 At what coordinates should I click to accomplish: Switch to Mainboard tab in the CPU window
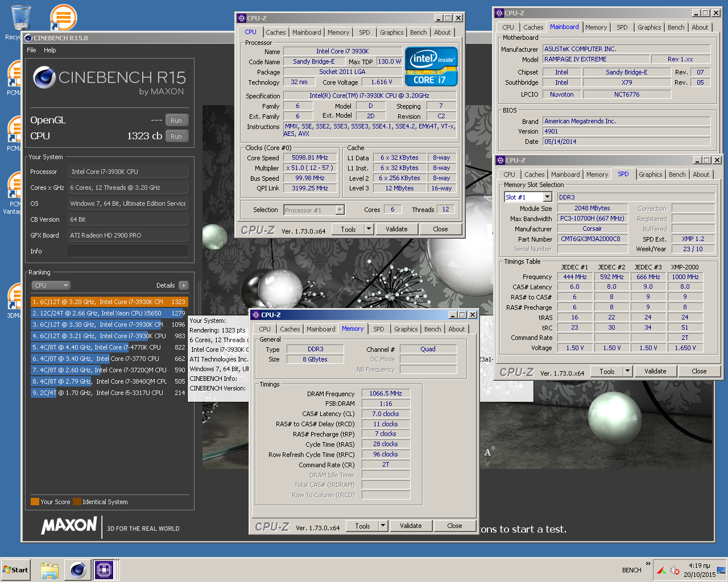coord(307,32)
